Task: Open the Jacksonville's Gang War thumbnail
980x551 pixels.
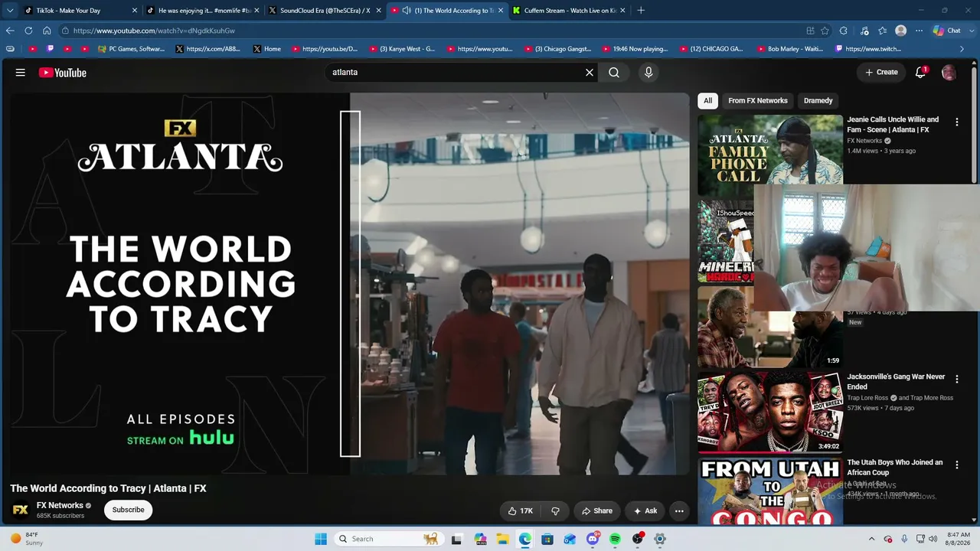Action: pyautogui.click(x=770, y=412)
